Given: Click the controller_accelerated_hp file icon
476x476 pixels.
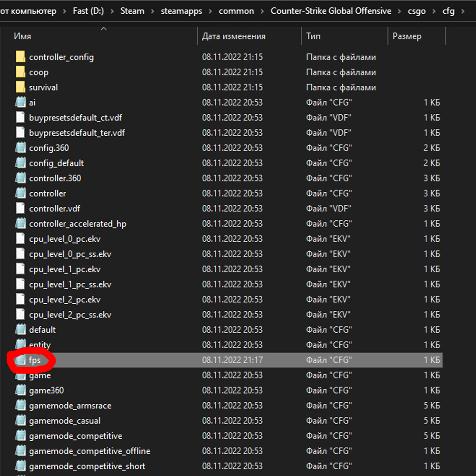Looking at the screenshot, I should pos(20,224).
